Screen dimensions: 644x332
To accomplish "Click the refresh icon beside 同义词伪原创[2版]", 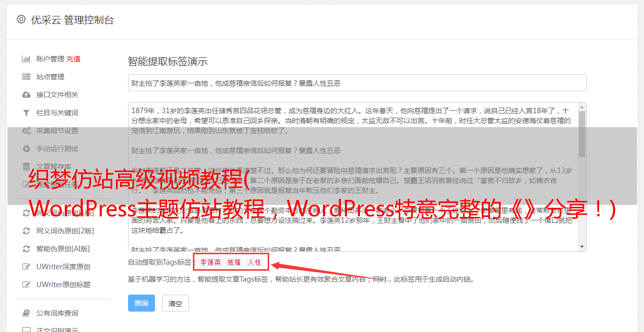I will (26, 231).
